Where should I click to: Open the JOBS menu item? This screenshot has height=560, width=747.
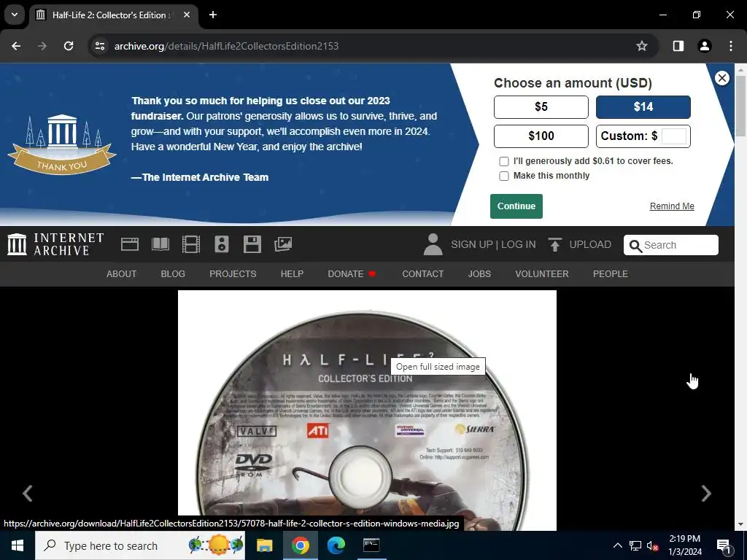(x=479, y=274)
